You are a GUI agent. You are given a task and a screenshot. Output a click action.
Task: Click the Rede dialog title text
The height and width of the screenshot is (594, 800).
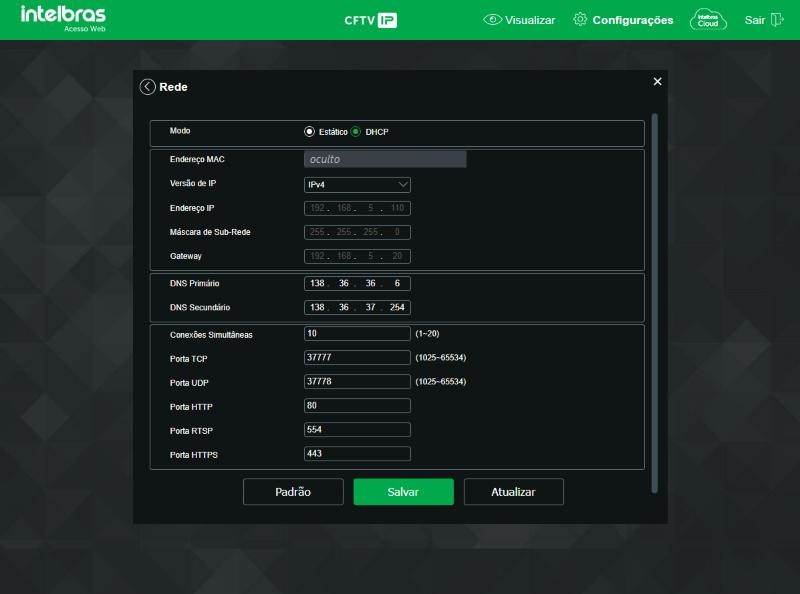[173, 87]
